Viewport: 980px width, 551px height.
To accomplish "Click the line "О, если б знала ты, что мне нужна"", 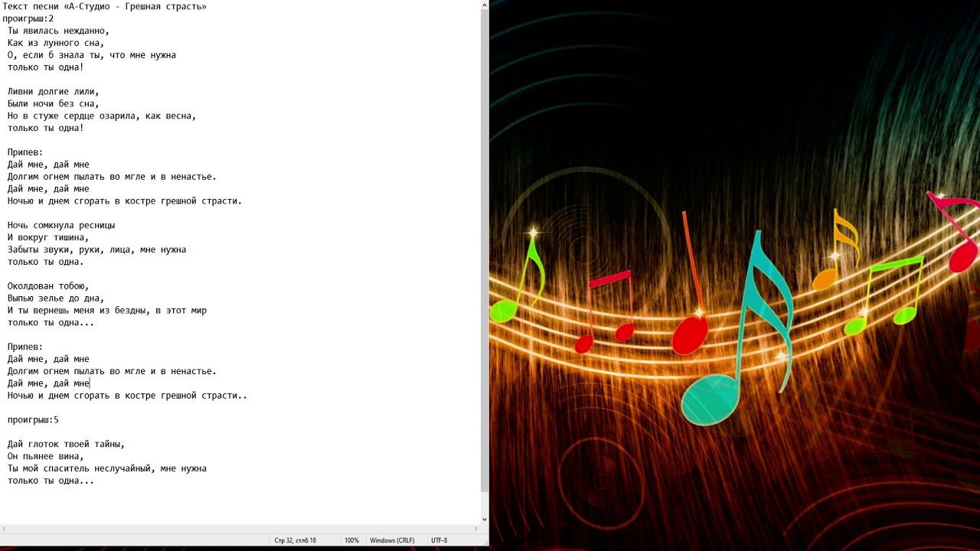I will click(x=92, y=55).
